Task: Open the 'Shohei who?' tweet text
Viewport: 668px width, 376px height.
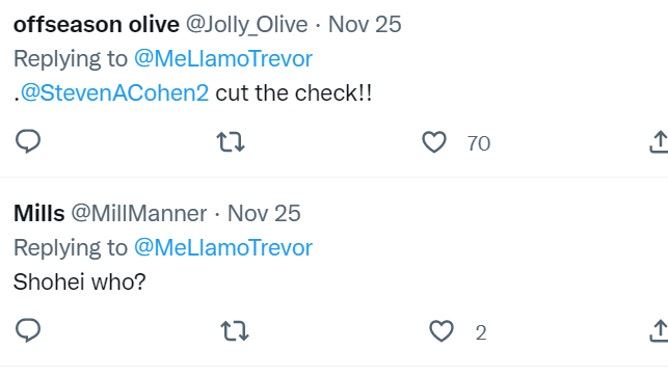Action: [x=80, y=282]
